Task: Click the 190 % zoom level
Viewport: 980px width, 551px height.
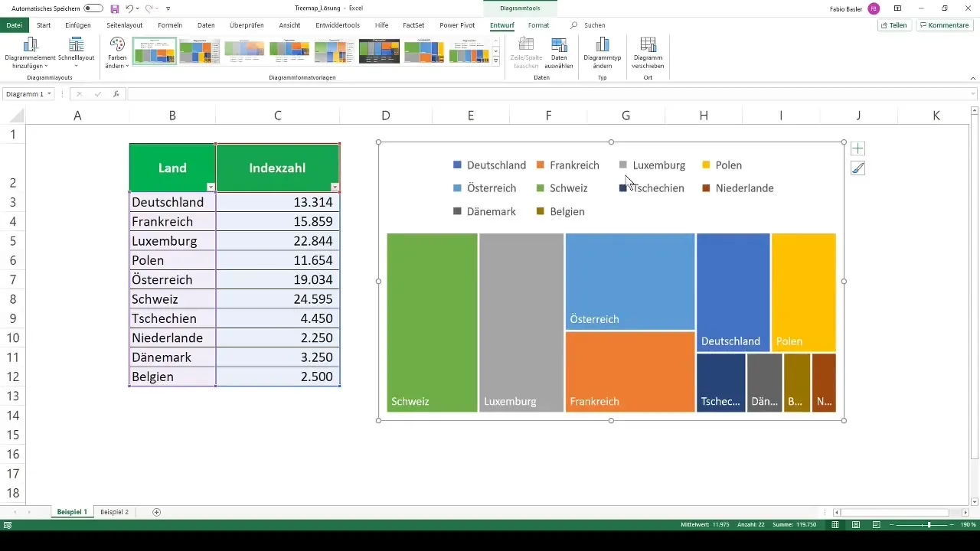Action: click(x=968, y=525)
